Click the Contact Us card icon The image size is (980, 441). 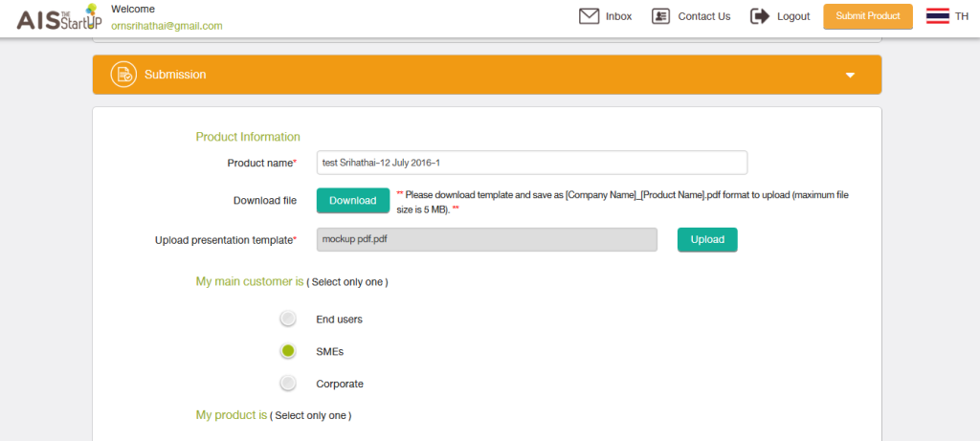tap(660, 16)
